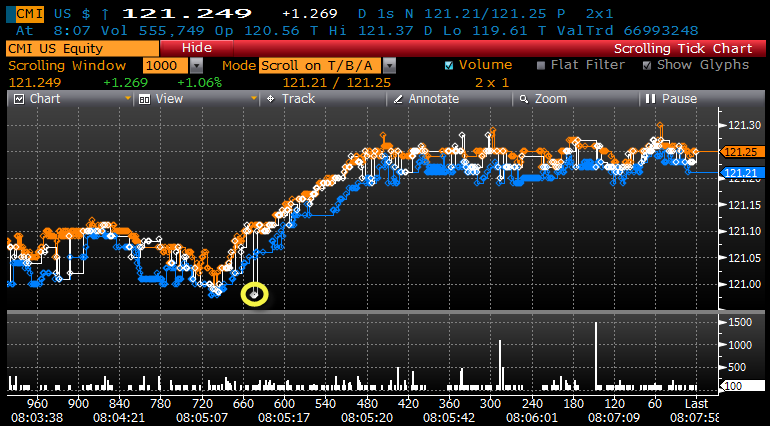Click the last price 121.249 in header
The height and width of the screenshot is (426, 770).
coord(187,14)
